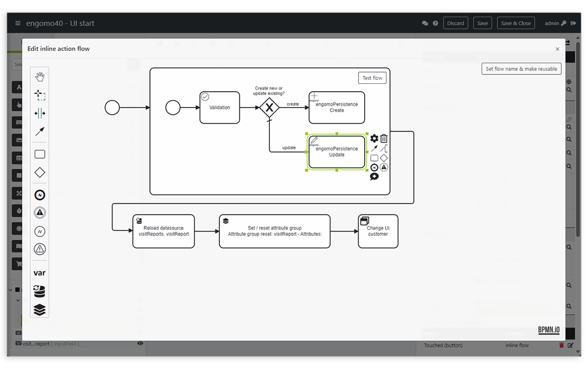
Task: Click Set flow name & make reusable
Action: point(521,68)
